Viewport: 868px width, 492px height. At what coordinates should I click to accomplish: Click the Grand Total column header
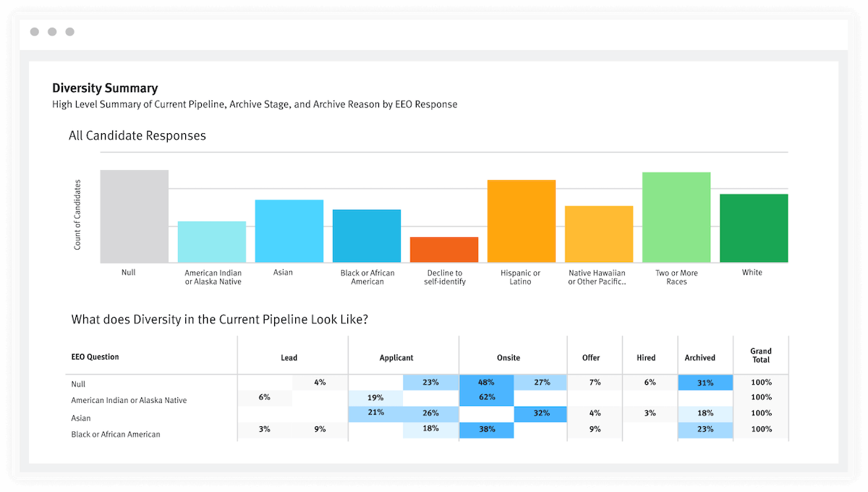pos(761,355)
